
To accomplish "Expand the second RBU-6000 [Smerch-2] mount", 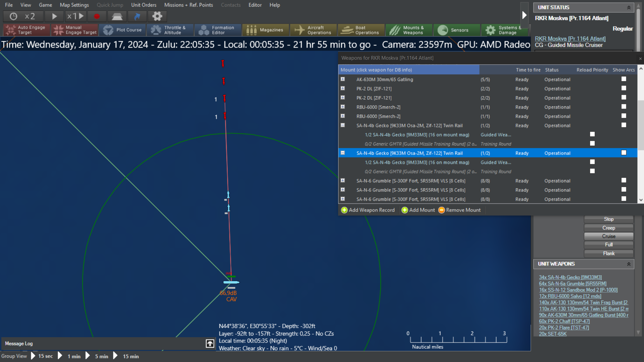I will point(343,116).
